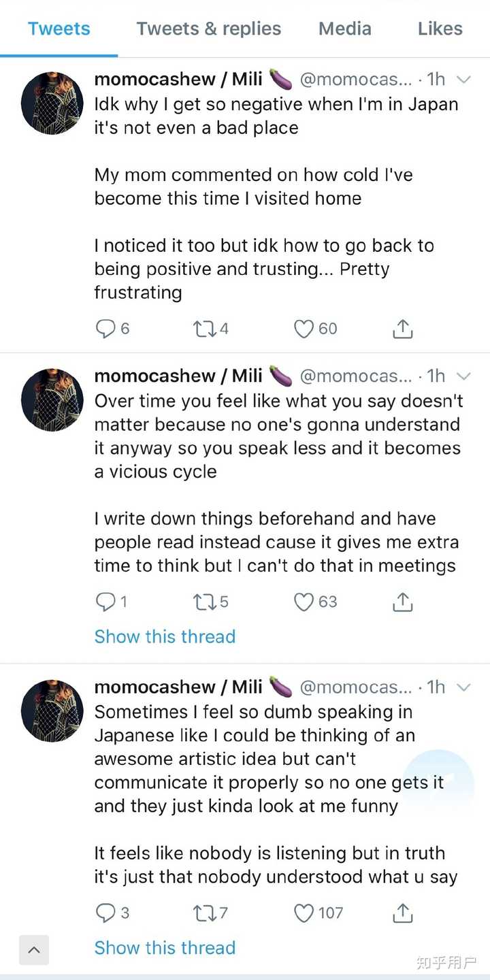This screenshot has height=980, width=490.
Task: Retweet the tweet with 7 retweets
Action: click(x=203, y=913)
